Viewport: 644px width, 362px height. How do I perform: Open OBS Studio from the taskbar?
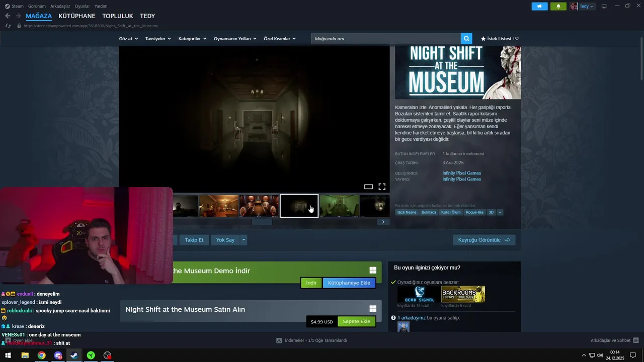[107, 355]
